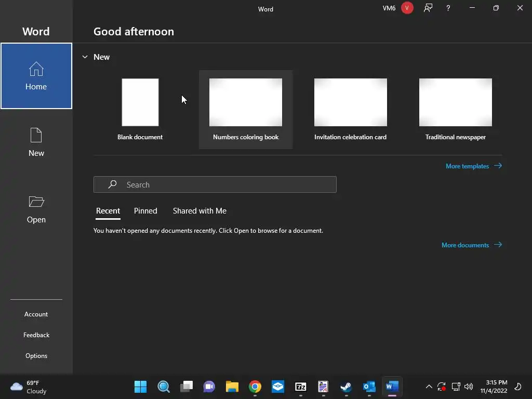Open the Home section in the sidebar
The image size is (532, 399).
tap(36, 76)
